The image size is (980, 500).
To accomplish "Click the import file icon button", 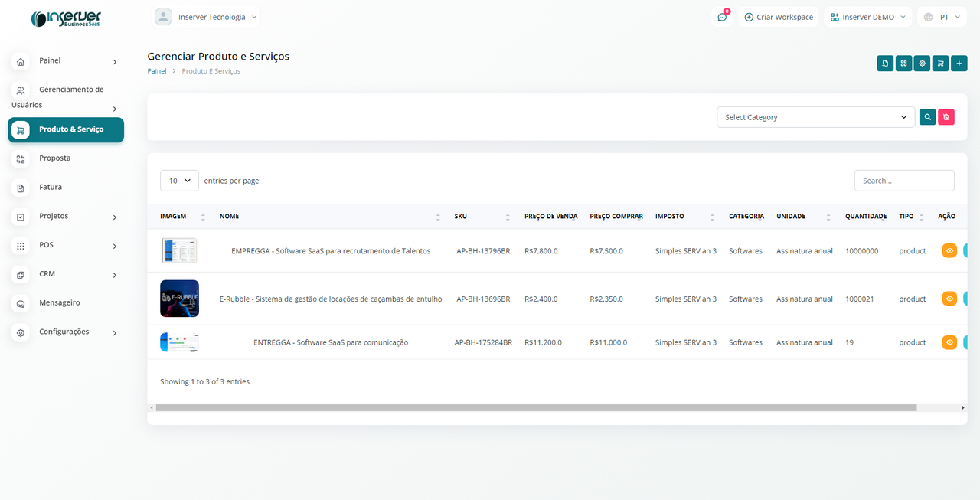I will pyautogui.click(x=885, y=64).
